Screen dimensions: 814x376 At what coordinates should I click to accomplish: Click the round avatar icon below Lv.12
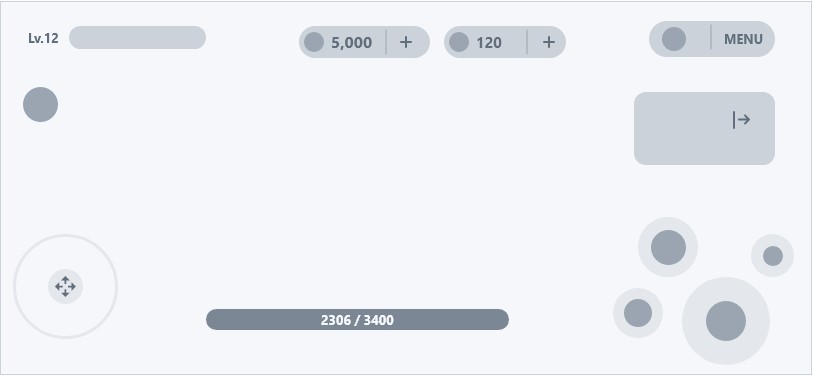click(x=40, y=104)
